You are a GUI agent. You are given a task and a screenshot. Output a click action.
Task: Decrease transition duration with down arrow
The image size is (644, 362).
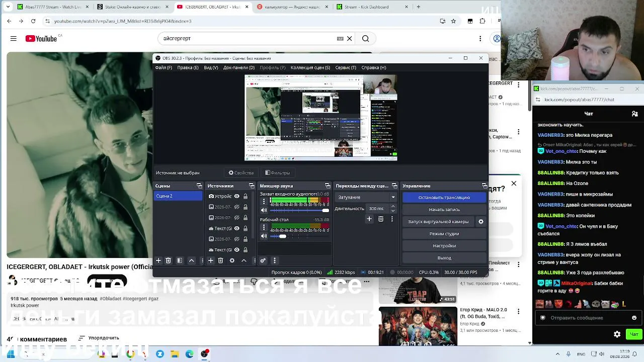tap(393, 211)
